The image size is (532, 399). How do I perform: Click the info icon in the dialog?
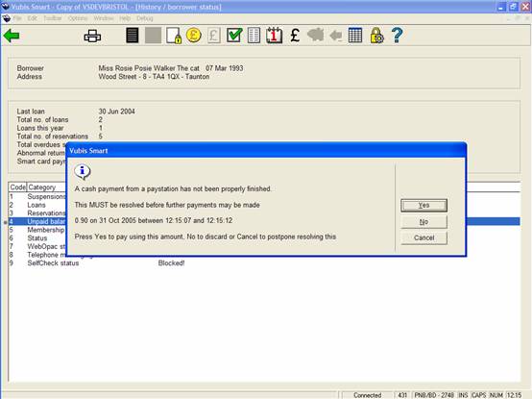pyautogui.click(x=83, y=171)
